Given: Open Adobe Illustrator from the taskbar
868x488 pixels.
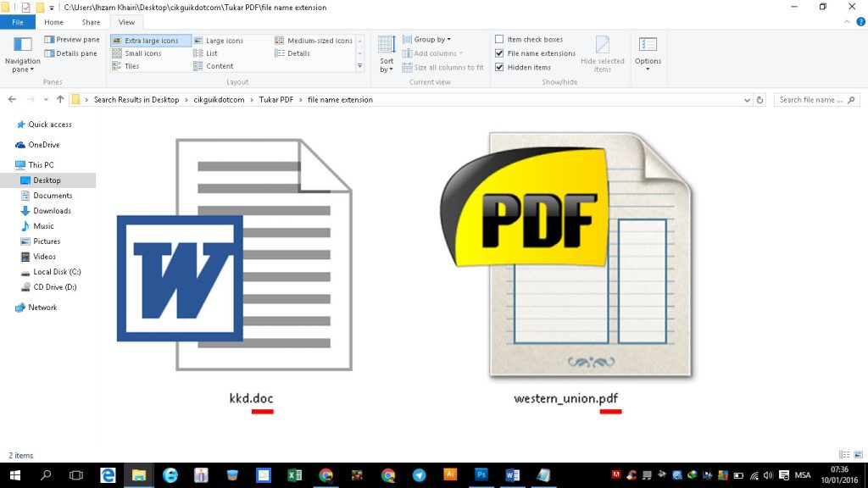Looking at the screenshot, I should coord(450,474).
